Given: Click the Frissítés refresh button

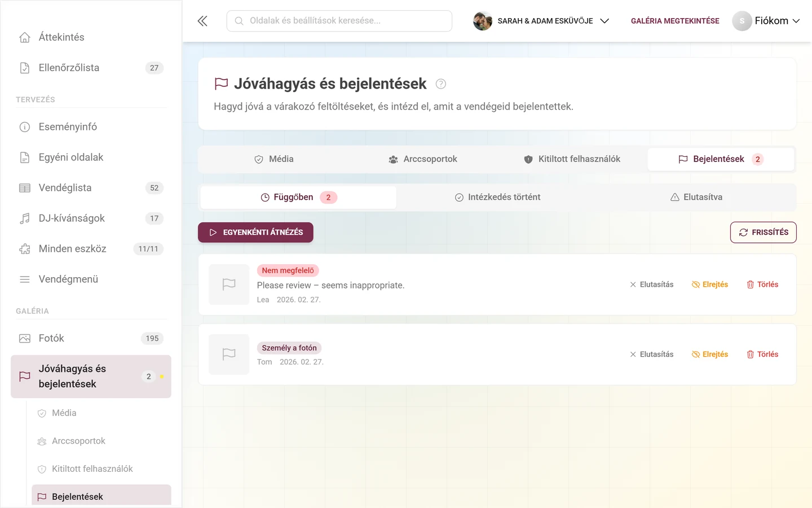Looking at the screenshot, I should point(763,233).
